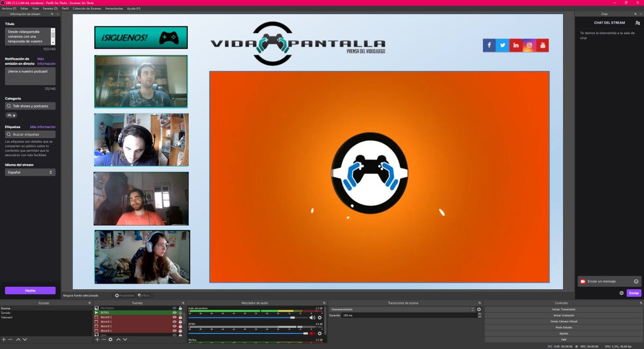Screen dimensions: 644x349
Task: Click the purple Hecho button
Action: tap(30, 291)
